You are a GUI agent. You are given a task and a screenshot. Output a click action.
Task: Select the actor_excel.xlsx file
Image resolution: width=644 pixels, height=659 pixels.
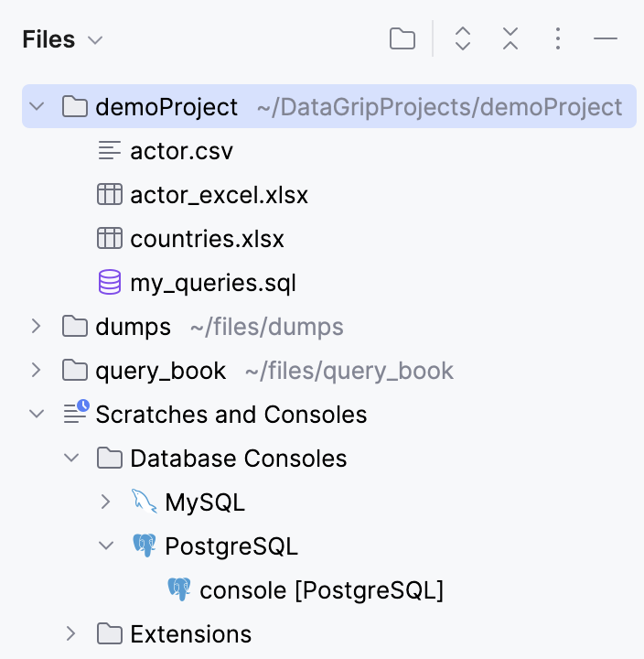click(x=219, y=195)
